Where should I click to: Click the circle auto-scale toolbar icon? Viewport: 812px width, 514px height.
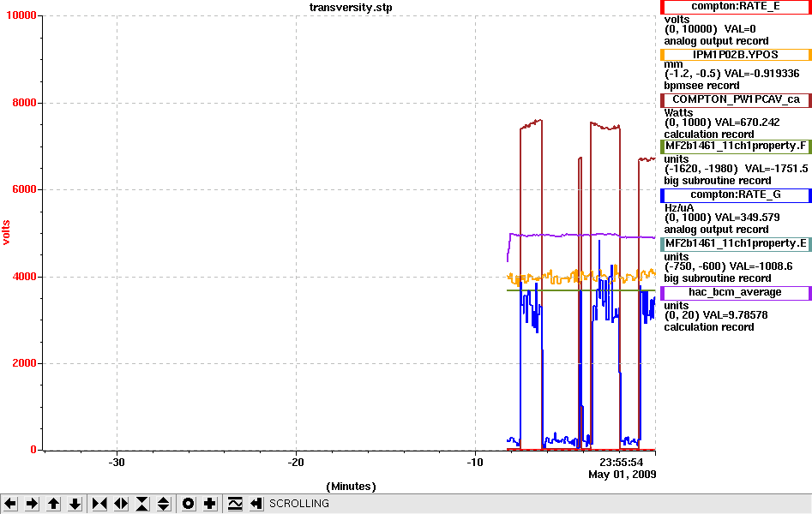coord(189,504)
